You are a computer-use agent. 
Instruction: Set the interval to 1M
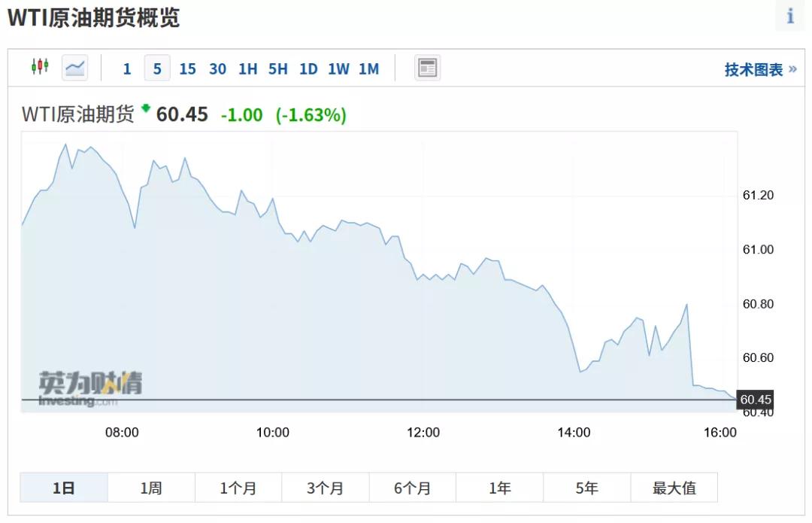[368, 69]
